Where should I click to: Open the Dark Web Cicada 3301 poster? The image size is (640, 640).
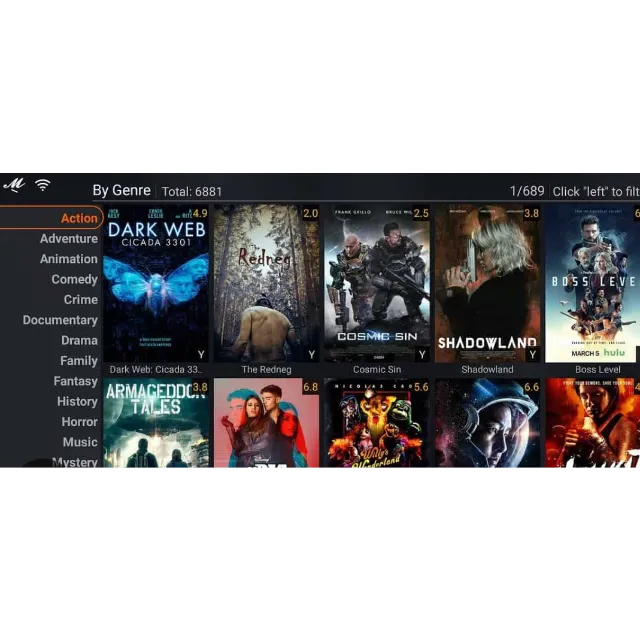click(x=156, y=284)
